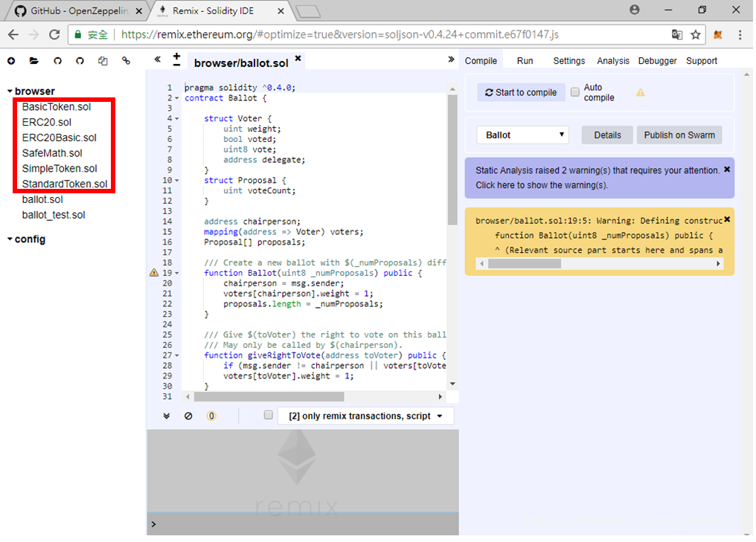This screenshot has width=756, height=542.
Task: Collapse the file explorer with double-left chevron
Action: pos(157,59)
